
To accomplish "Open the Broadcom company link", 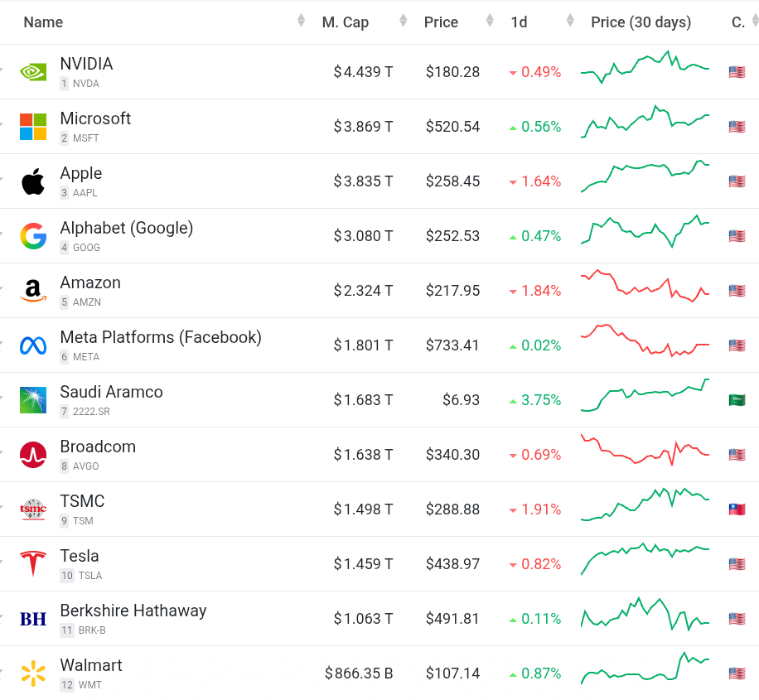I will coord(98,447).
